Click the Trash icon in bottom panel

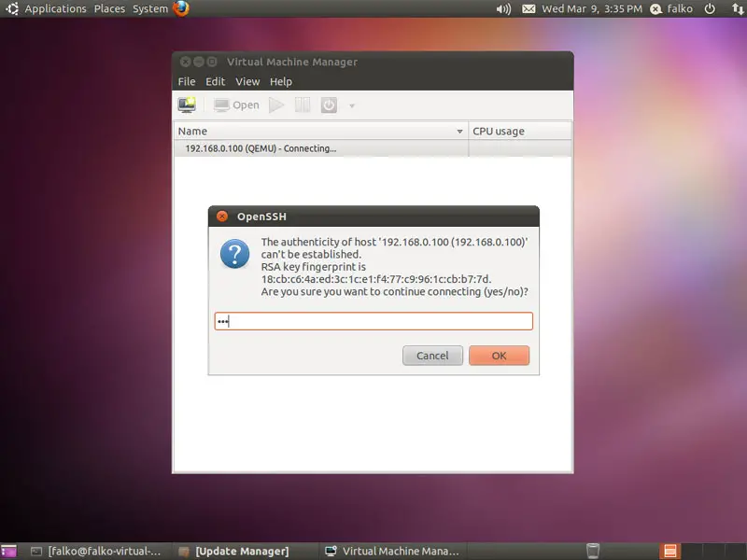pyautogui.click(x=593, y=552)
